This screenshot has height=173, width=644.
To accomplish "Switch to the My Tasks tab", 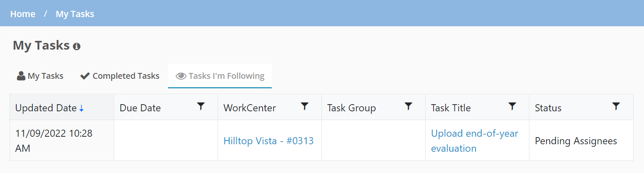I will click(40, 76).
